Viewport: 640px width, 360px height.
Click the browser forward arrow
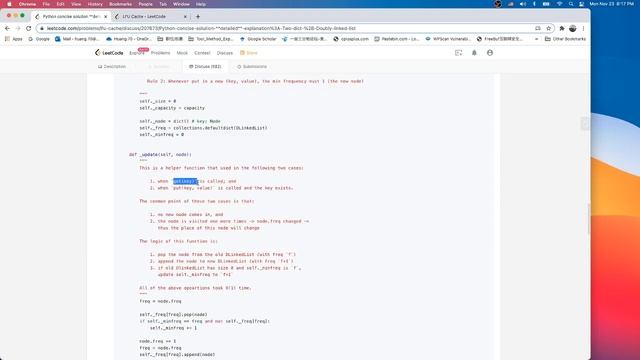(x=18, y=28)
